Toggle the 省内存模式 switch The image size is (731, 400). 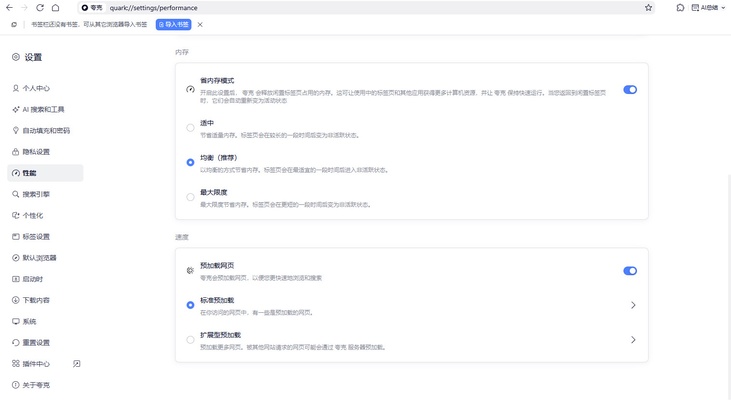tap(630, 89)
